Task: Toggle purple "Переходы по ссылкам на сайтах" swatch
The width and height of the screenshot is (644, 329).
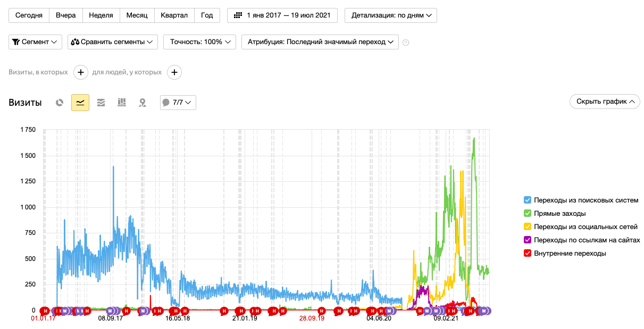Action: (528, 240)
